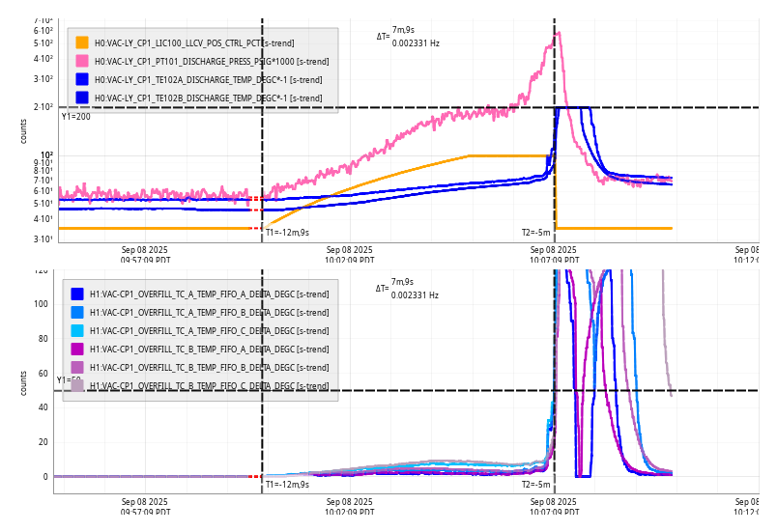777x532 pixels.
Task: Click the T2=-5m cursor label in top plot
Action: [535, 232]
